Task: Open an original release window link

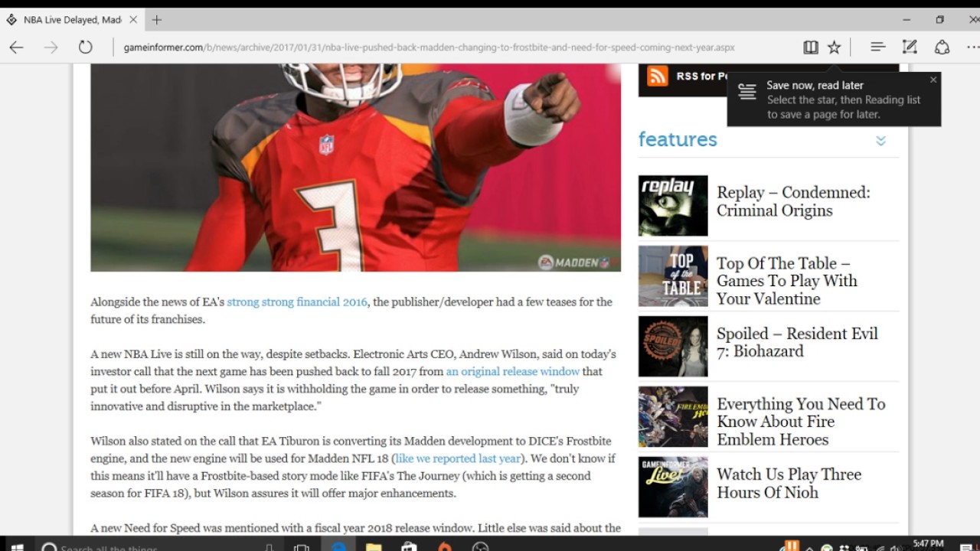Action: [513, 372]
